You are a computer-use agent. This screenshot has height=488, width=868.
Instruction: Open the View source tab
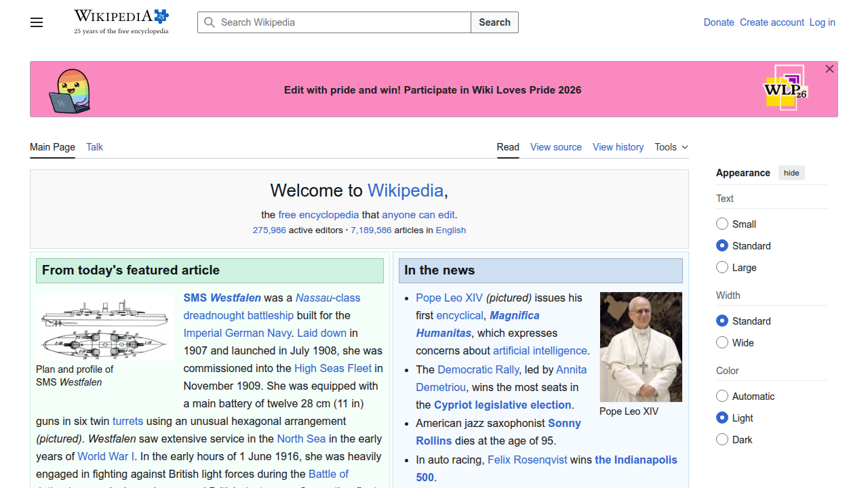tap(556, 147)
